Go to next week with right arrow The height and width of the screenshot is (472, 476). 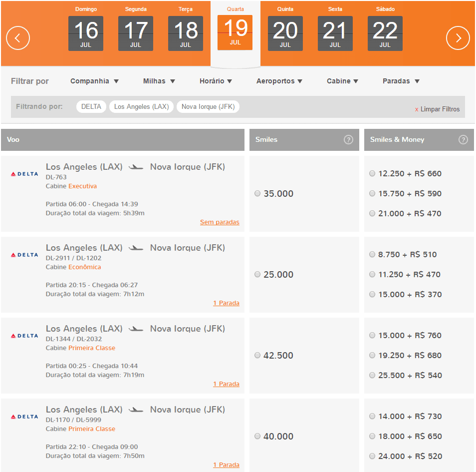(x=458, y=38)
